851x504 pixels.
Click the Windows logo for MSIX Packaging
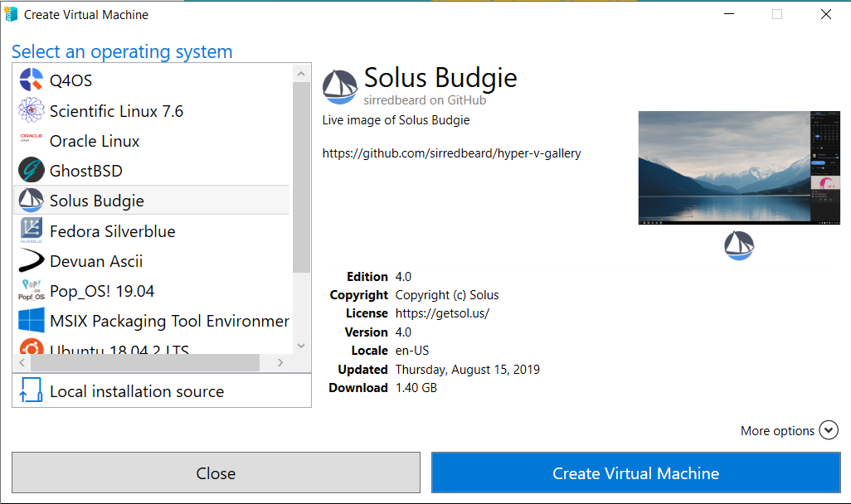pyautogui.click(x=31, y=320)
